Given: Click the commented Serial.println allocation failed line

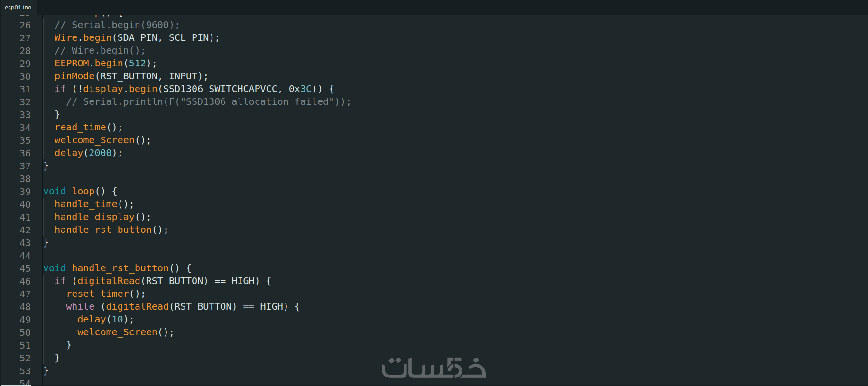Looking at the screenshot, I should click(209, 102).
